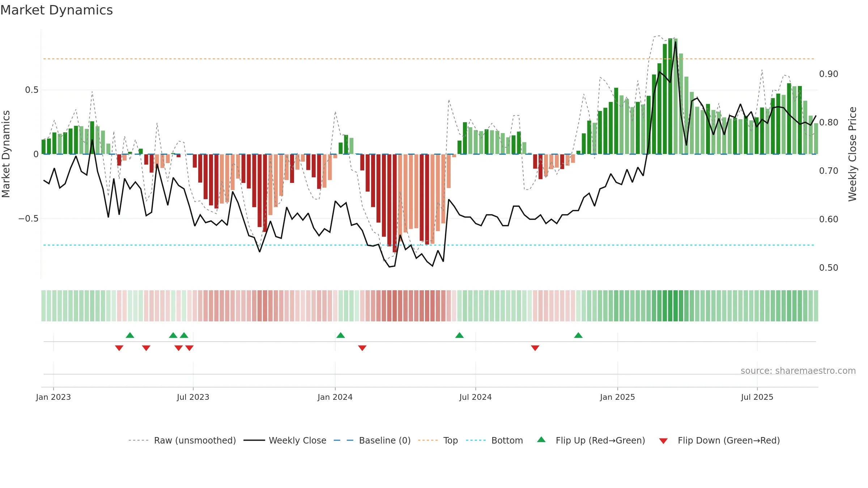Click the 'Jan 2024' x-axis label
868x488 pixels.
[335, 397]
